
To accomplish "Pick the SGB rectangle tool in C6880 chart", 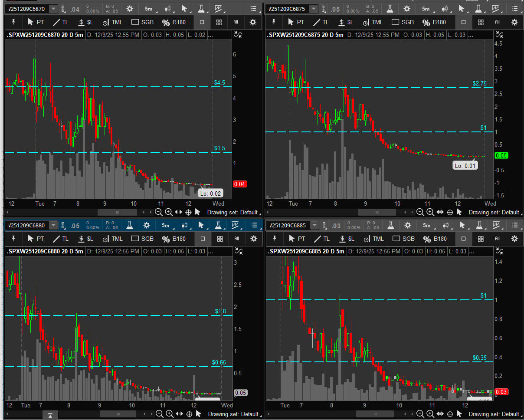I will tap(142, 239).
